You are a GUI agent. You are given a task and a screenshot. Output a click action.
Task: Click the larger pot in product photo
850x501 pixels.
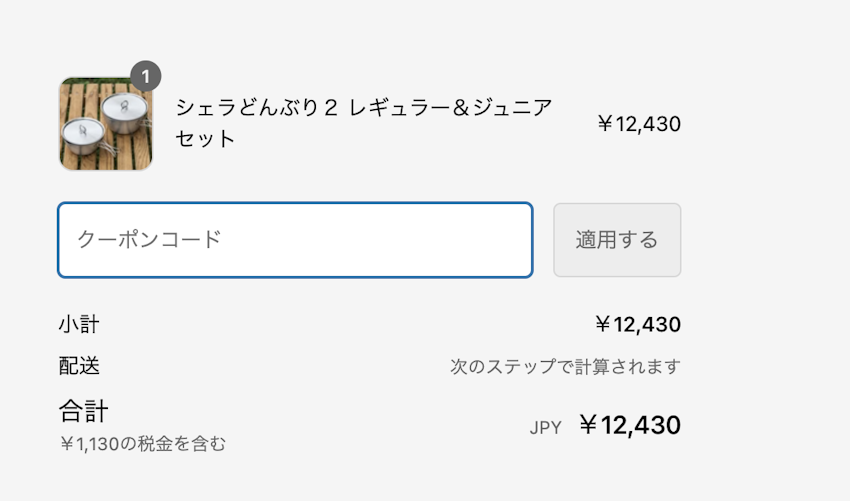[123, 112]
